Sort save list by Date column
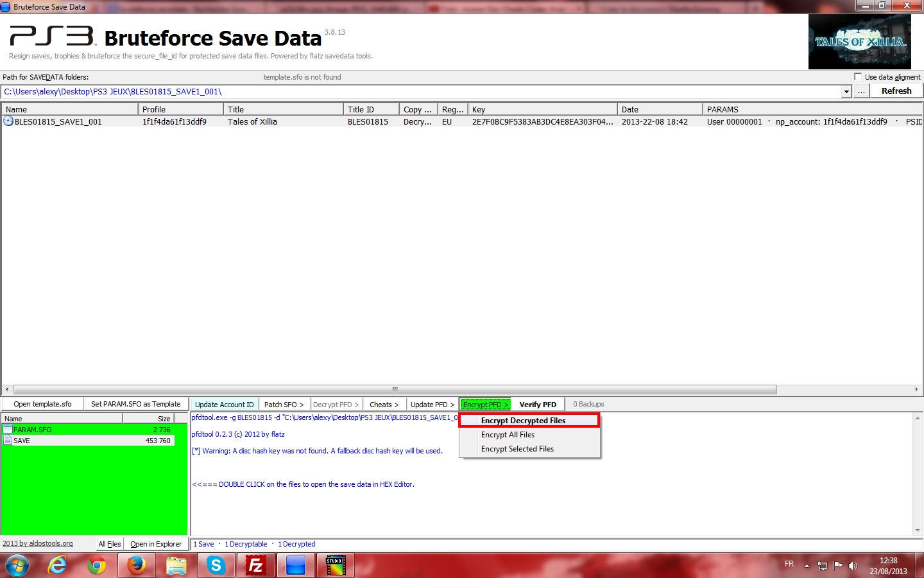Screen dimensions: 924x578 [660, 109]
